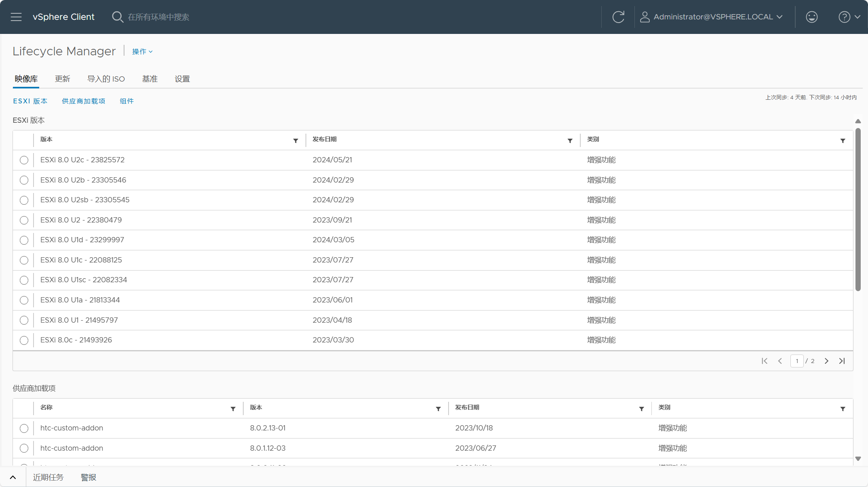The image size is (868, 487).
Task: Expand the help menu chevron
Action: pos(857,17)
